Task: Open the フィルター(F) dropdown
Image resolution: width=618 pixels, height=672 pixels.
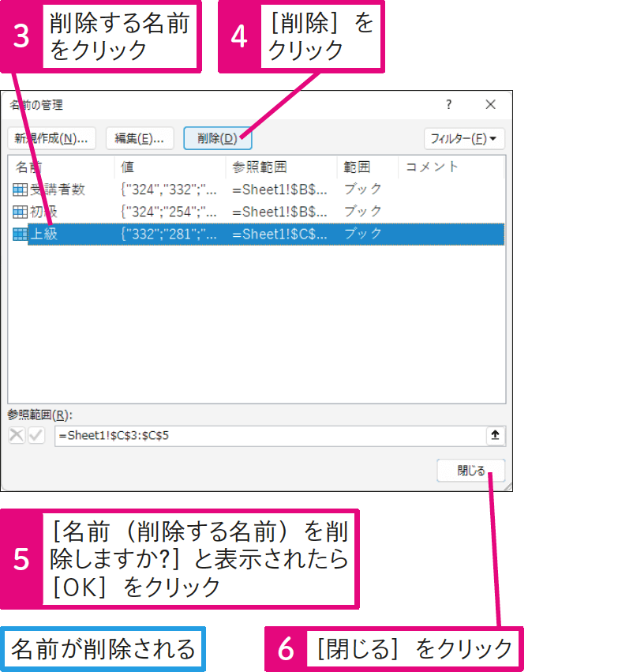Action: point(464,138)
